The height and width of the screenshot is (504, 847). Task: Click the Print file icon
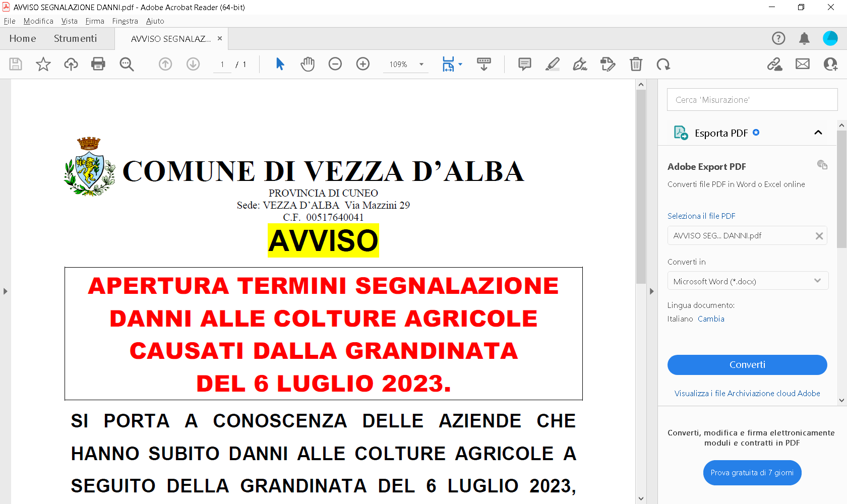pos(98,64)
